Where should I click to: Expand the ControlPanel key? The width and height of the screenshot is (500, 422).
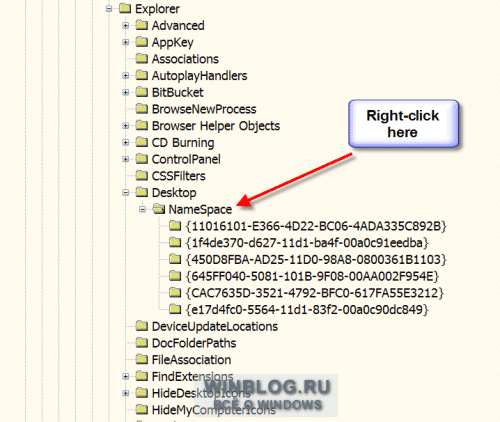126,159
